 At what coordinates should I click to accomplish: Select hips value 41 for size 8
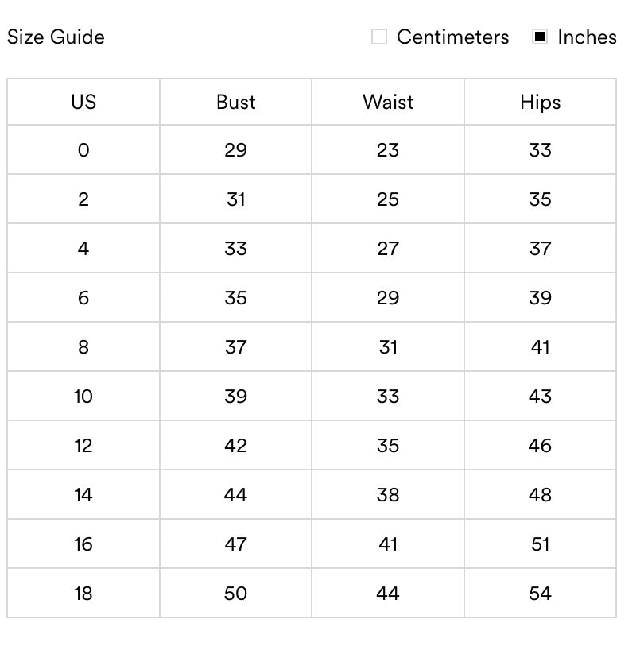click(540, 347)
